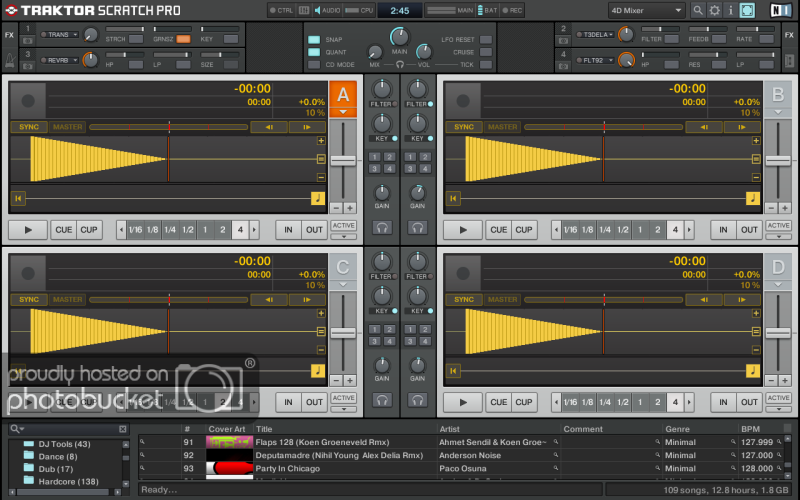Click deck B pitch bend up arrow
800x500 pixels.
[742, 127]
